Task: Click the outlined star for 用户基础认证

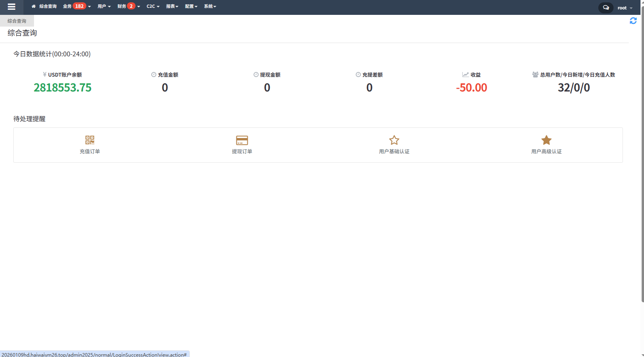Action: coord(394,140)
